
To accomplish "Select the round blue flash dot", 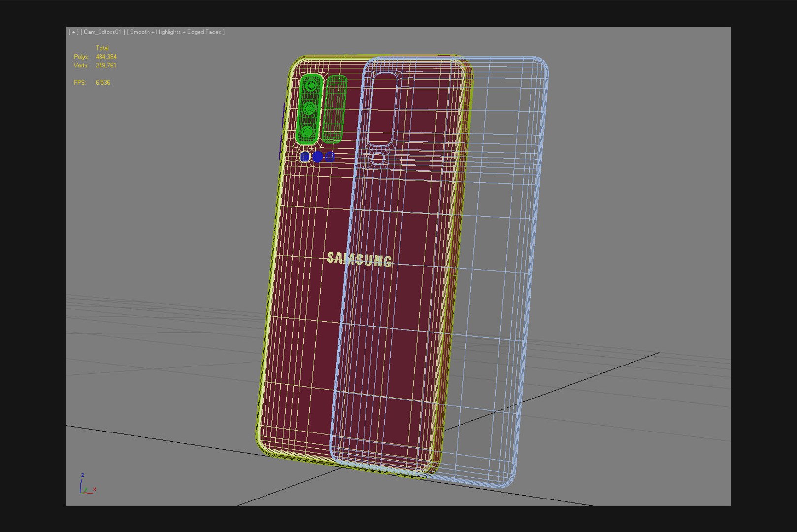I will click(x=318, y=157).
